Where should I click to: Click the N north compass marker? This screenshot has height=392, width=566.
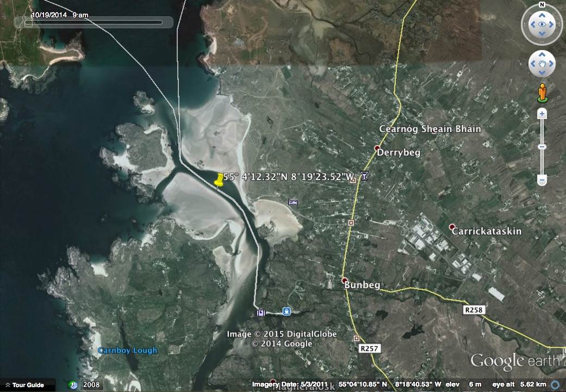tap(542, 5)
